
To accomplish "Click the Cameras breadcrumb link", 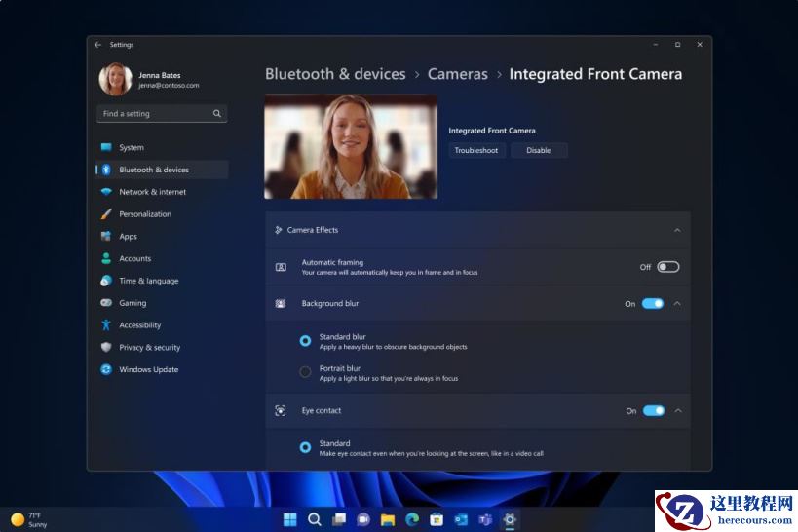I will pos(457,74).
